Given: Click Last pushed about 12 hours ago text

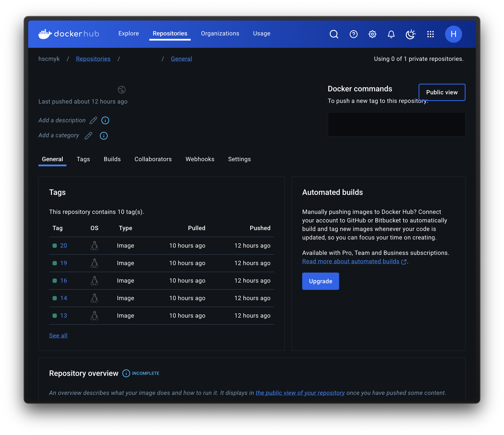Looking at the screenshot, I should click(83, 101).
